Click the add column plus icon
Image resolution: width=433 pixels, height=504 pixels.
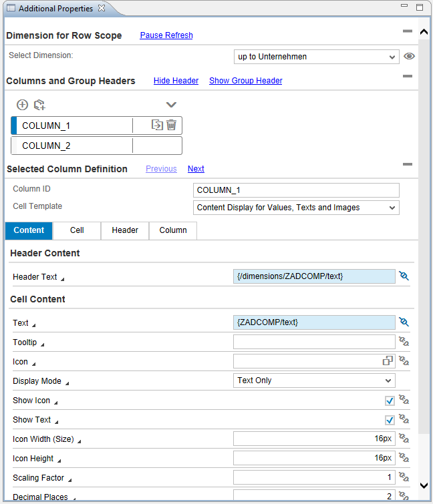pyautogui.click(x=22, y=105)
